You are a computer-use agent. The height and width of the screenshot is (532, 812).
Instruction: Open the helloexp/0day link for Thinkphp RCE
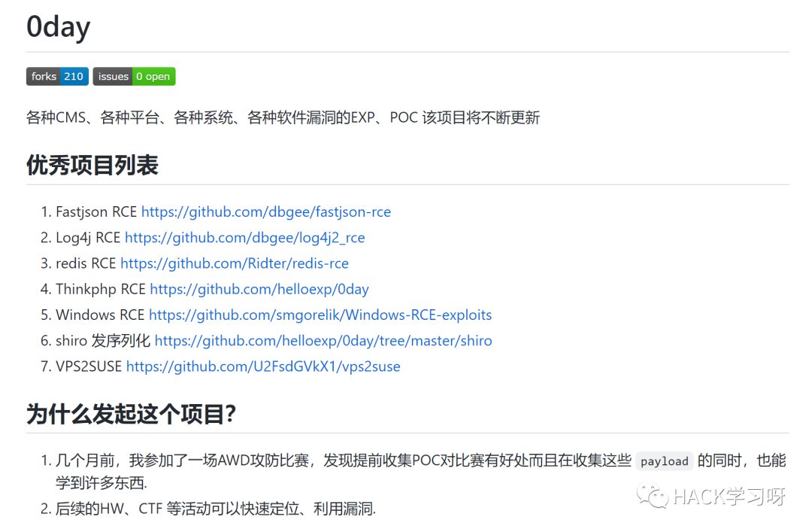coord(259,289)
